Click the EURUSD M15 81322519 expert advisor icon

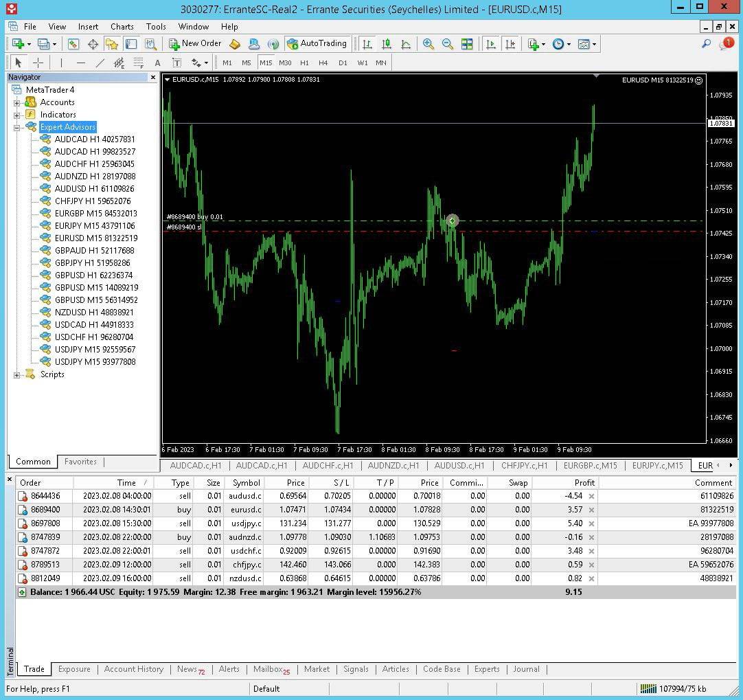tap(45, 238)
